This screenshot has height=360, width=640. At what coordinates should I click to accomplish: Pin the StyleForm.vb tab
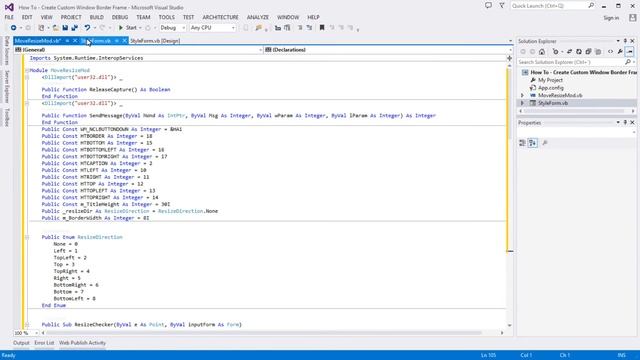pos(117,41)
